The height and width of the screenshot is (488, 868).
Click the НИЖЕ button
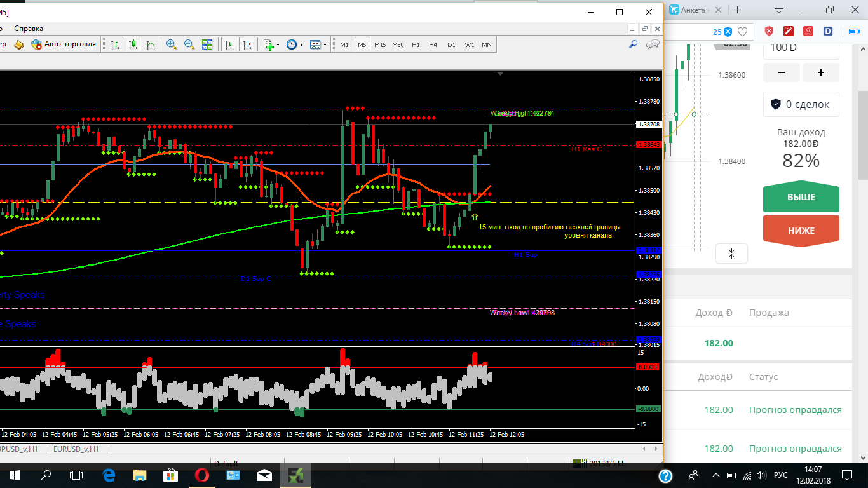coord(801,231)
